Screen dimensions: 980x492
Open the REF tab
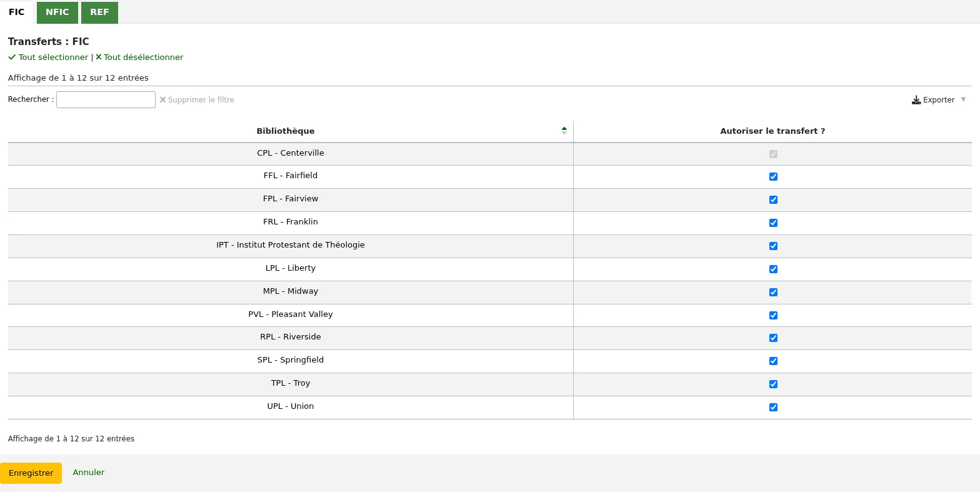[x=99, y=13]
